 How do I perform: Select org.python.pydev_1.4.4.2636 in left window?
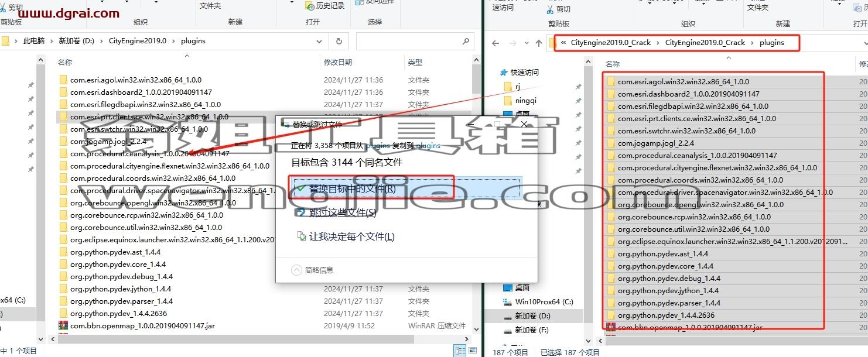[x=119, y=313]
